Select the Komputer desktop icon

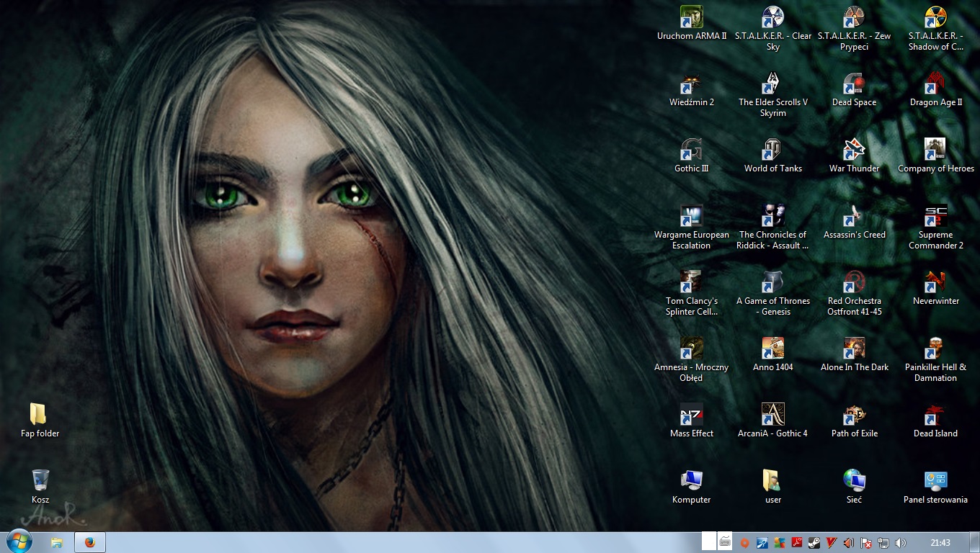click(x=691, y=487)
